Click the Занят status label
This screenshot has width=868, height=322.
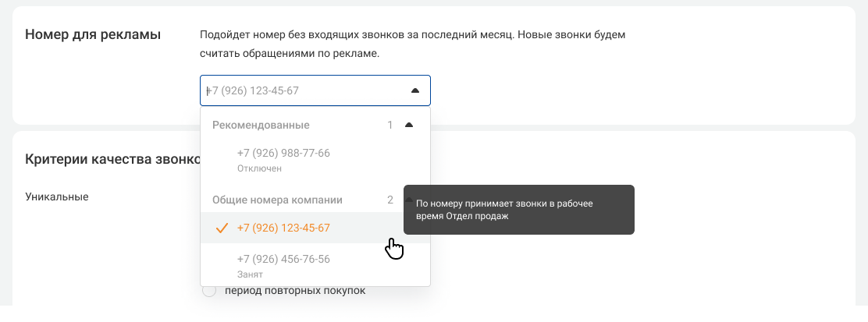[x=250, y=274]
